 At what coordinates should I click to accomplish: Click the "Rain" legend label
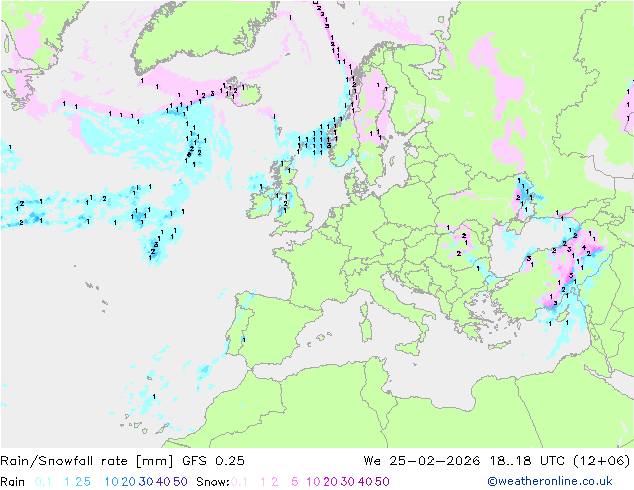coord(13,482)
